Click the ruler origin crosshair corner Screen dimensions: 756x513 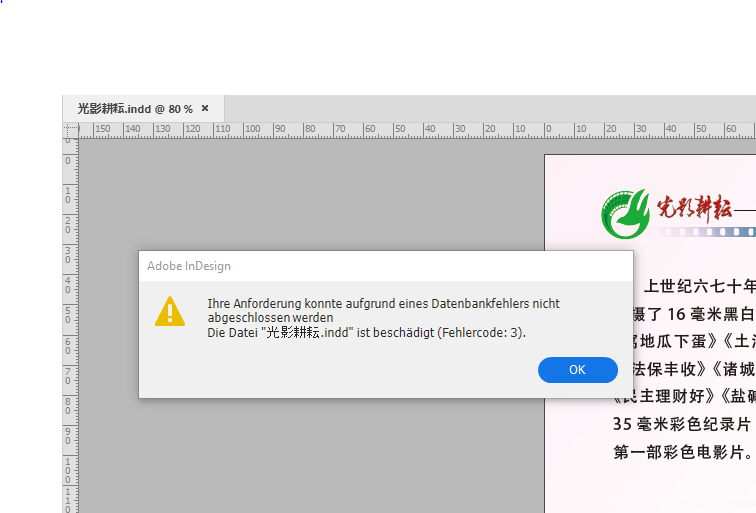pos(70,131)
